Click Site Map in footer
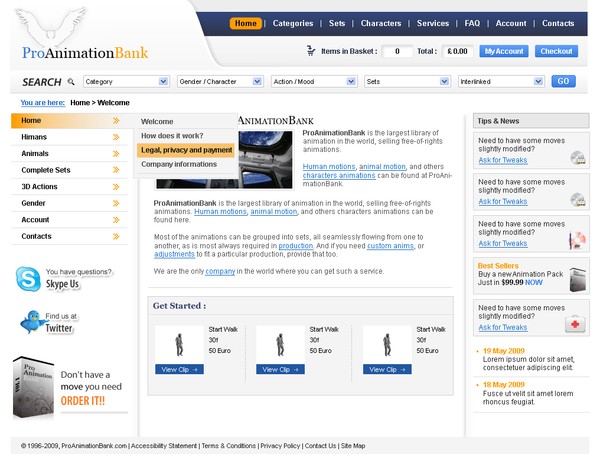This screenshot has height=454, width=600. (x=353, y=446)
